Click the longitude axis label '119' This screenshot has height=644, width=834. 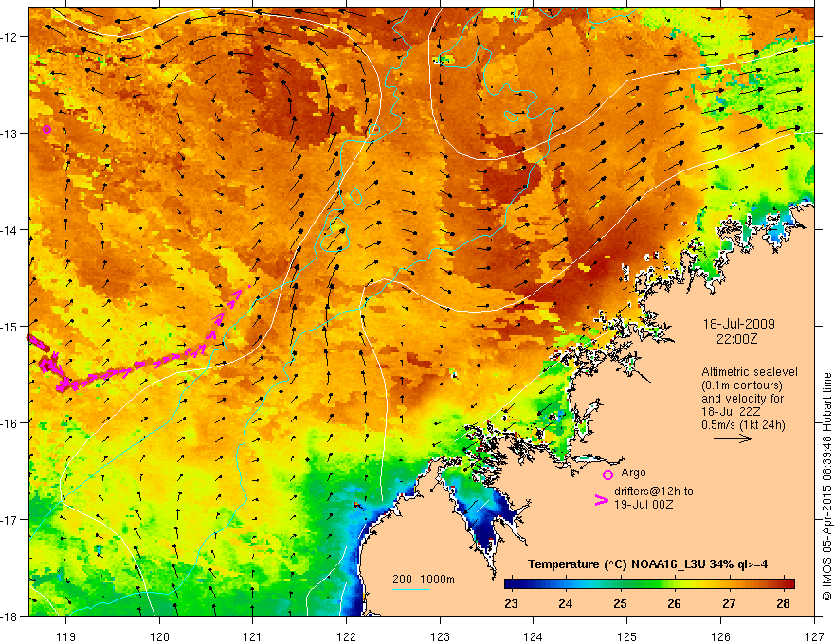coord(65,636)
